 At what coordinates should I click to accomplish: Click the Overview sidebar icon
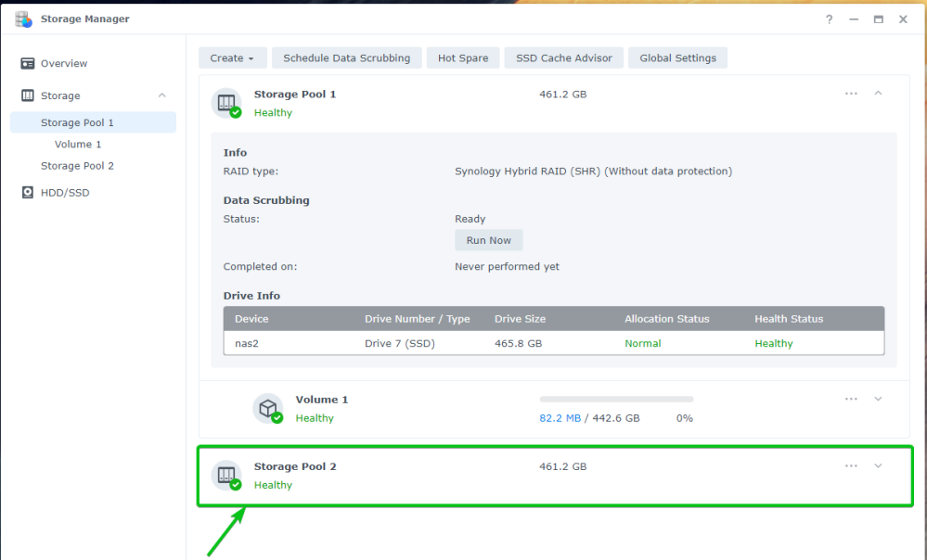pyautogui.click(x=27, y=63)
